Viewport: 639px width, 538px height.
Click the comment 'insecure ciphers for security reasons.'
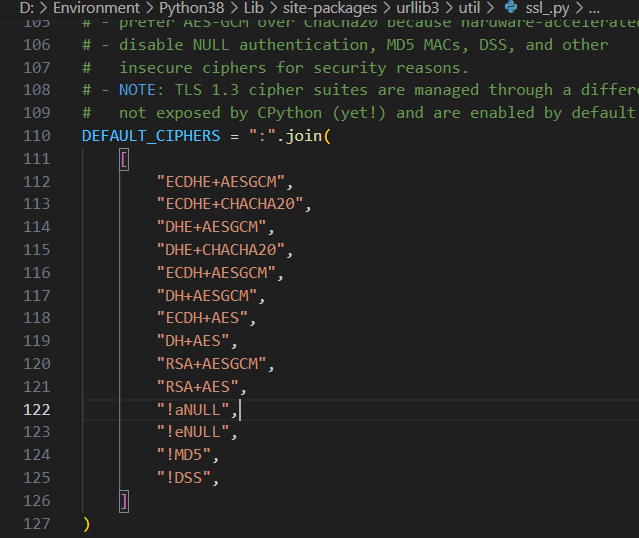(x=293, y=68)
